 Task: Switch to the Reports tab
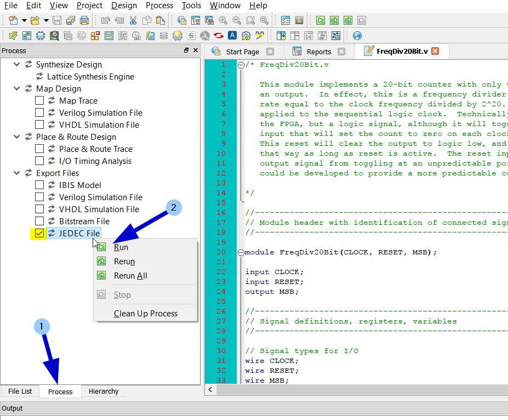(319, 52)
